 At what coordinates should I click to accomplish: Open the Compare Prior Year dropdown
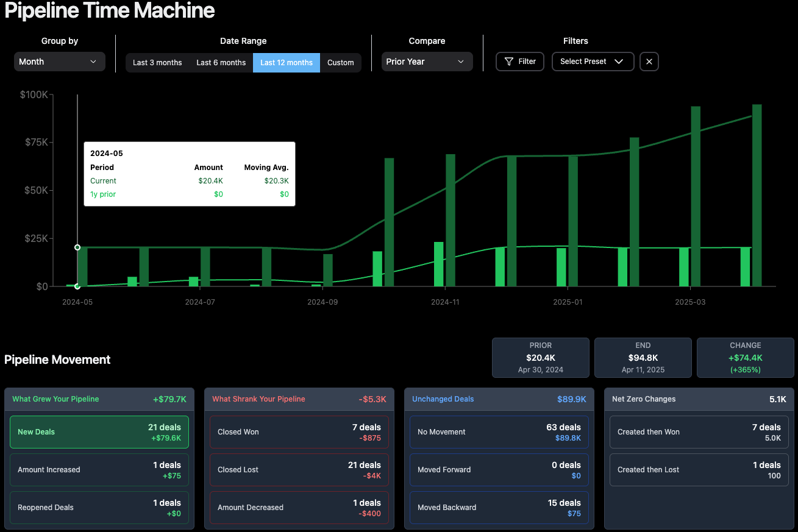(427, 62)
